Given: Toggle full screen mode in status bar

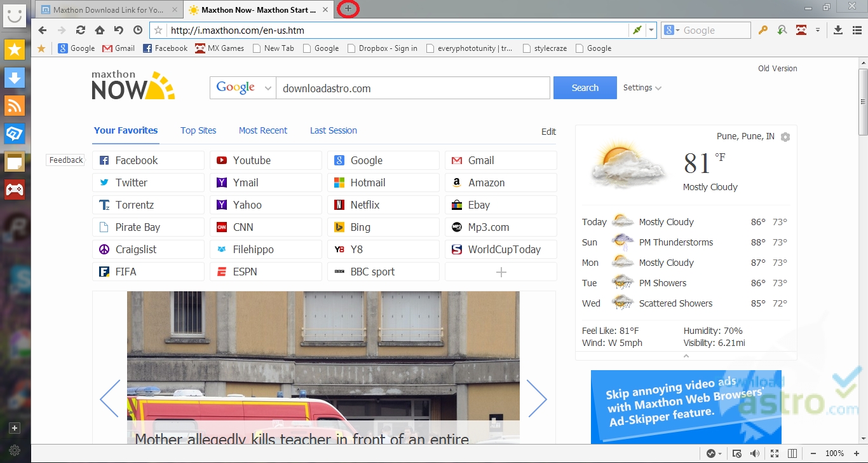Looking at the screenshot, I should 775,453.
